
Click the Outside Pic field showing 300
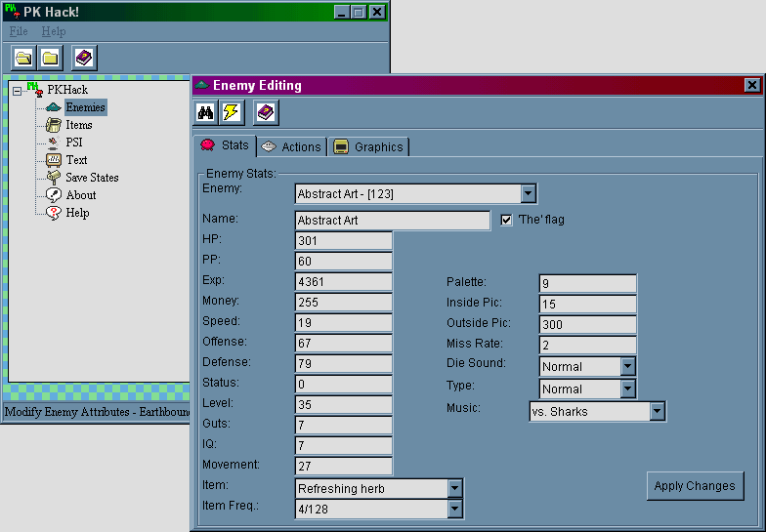click(588, 324)
